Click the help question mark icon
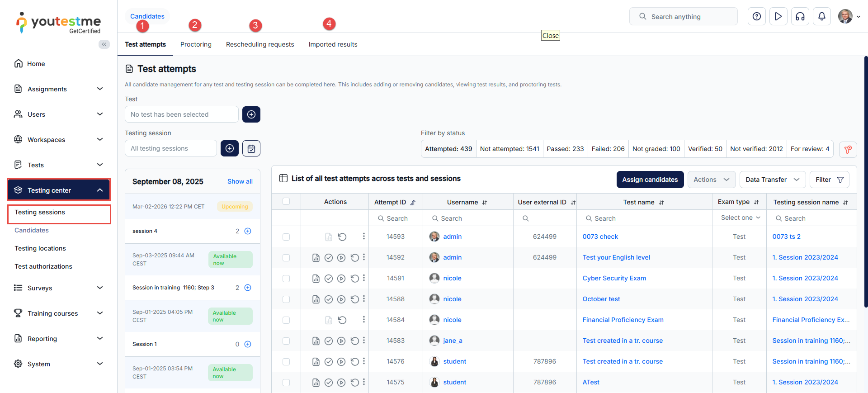The image size is (868, 393). [x=756, y=17]
